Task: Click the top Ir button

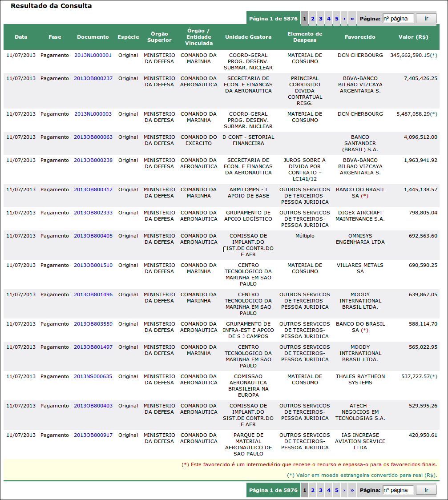Action: pyautogui.click(x=426, y=19)
